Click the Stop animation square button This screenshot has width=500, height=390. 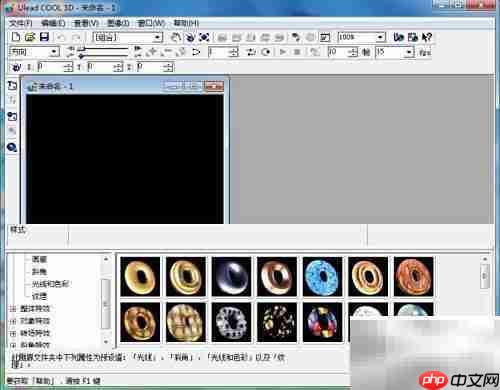tap(297, 52)
